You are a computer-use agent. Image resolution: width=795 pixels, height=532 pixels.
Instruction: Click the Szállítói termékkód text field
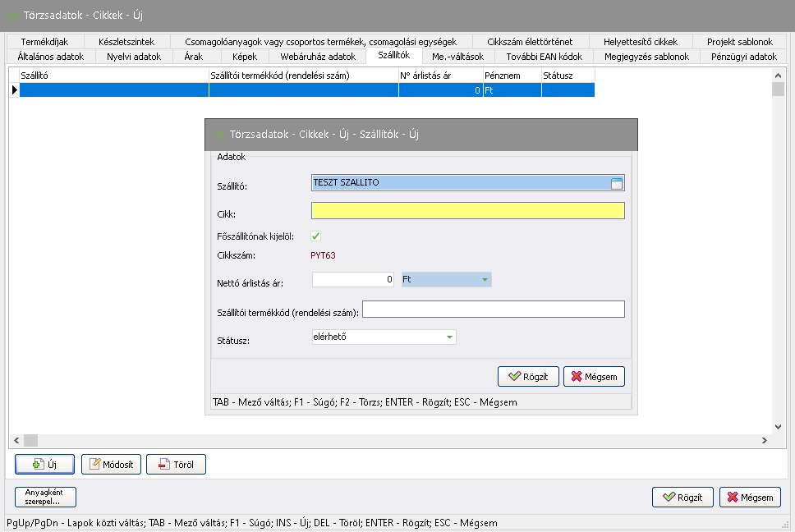coord(493,309)
